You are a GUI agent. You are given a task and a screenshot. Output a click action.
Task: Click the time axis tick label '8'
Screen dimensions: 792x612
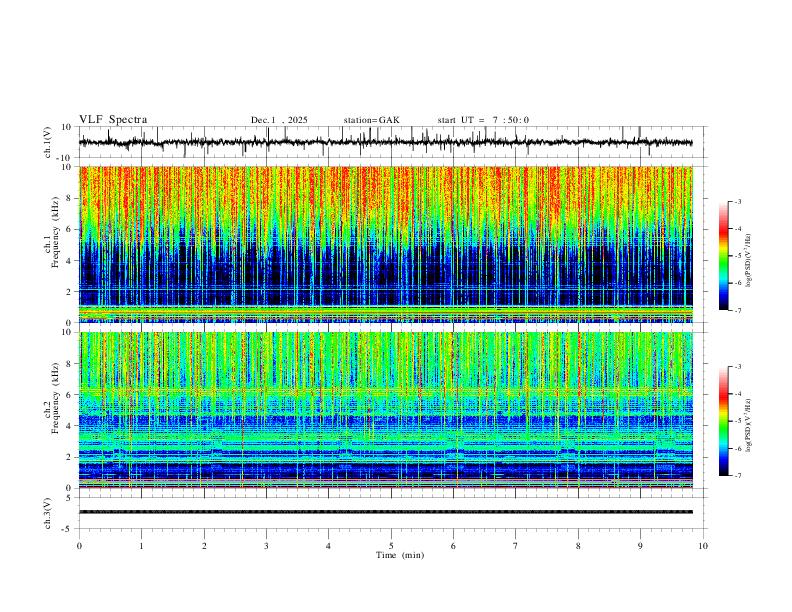(x=578, y=546)
